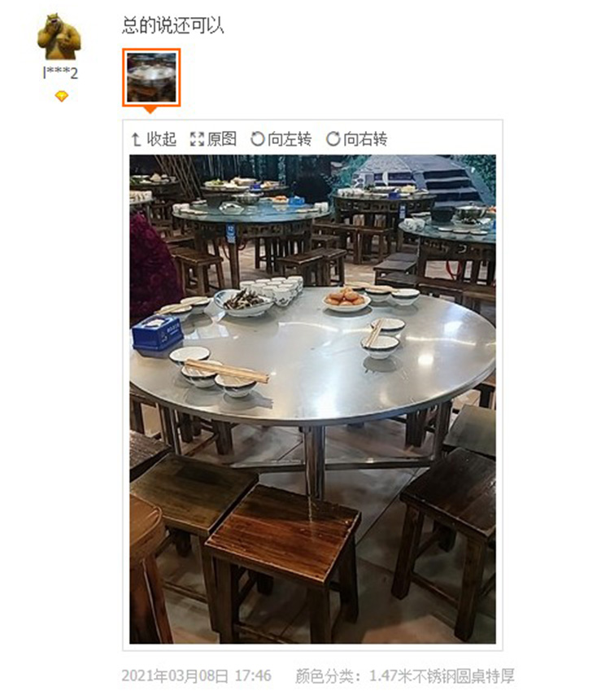Viewport: 610px width, 700px height.
Task: Click the review time 17:46
Action: pos(253,676)
